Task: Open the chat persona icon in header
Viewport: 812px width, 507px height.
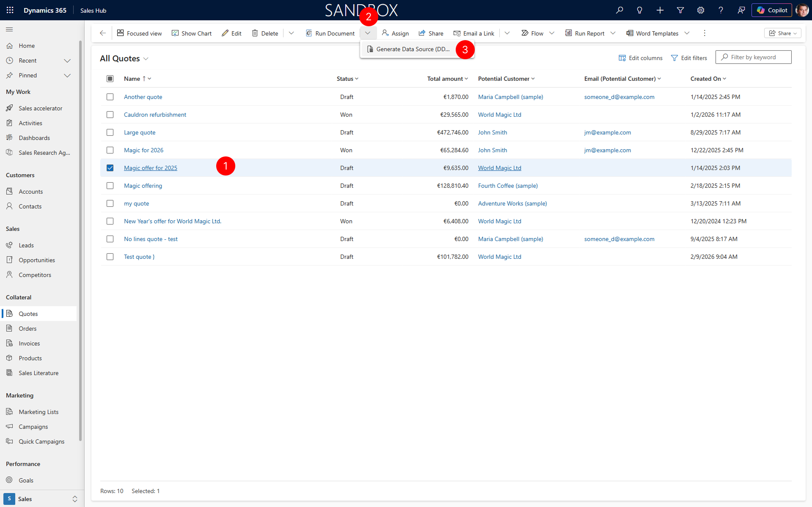Action: pyautogui.click(x=741, y=10)
